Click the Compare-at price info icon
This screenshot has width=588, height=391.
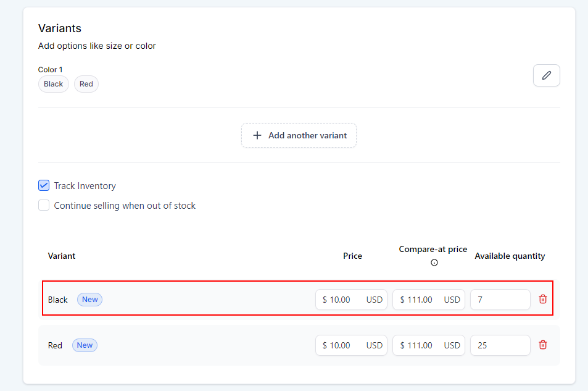434,263
